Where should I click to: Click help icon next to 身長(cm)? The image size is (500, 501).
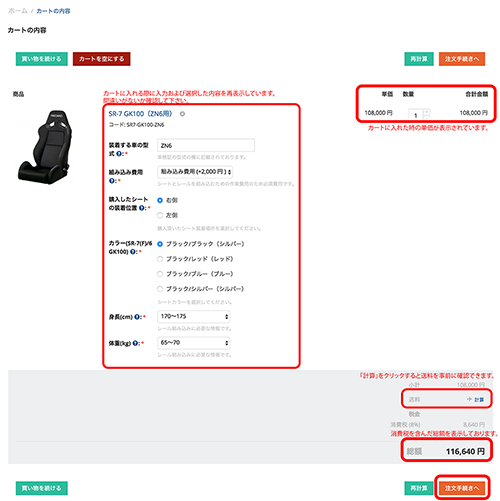coord(137,317)
